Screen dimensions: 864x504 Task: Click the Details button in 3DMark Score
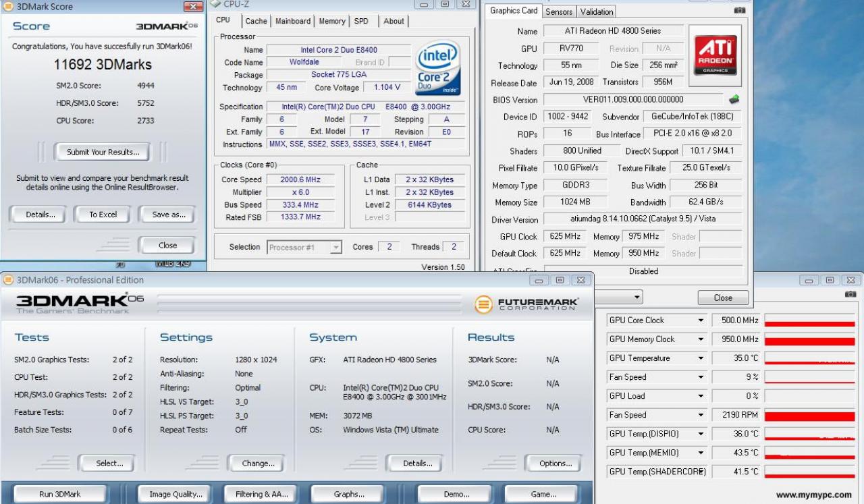click(40, 215)
